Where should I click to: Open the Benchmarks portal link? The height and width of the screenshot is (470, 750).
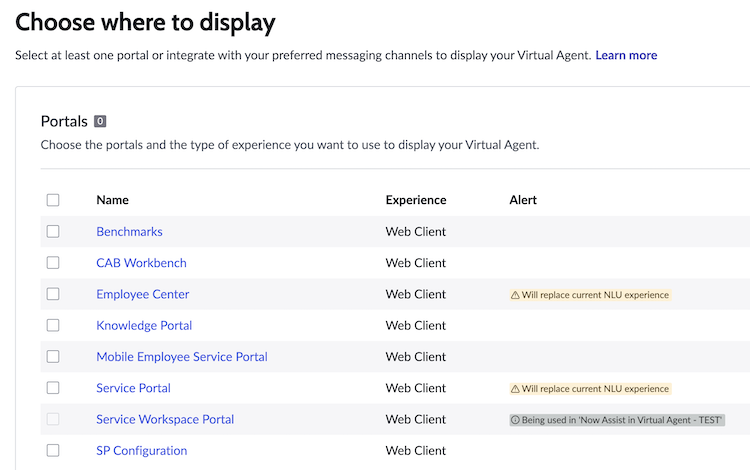129,232
